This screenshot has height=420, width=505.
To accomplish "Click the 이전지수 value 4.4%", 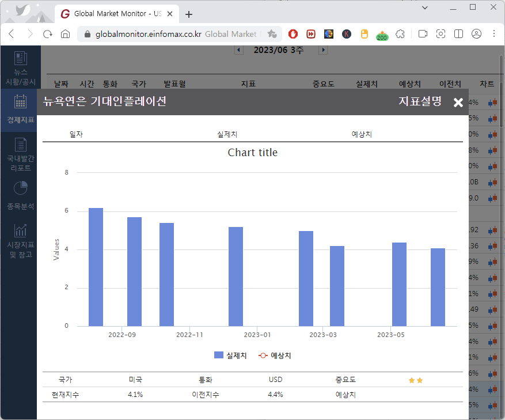I will click(275, 395).
